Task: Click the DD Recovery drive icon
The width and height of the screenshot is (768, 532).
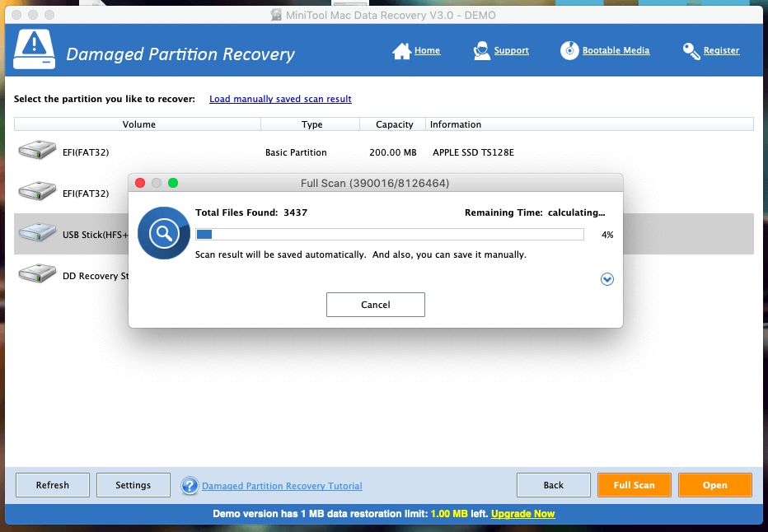Action: click(37, 273)
